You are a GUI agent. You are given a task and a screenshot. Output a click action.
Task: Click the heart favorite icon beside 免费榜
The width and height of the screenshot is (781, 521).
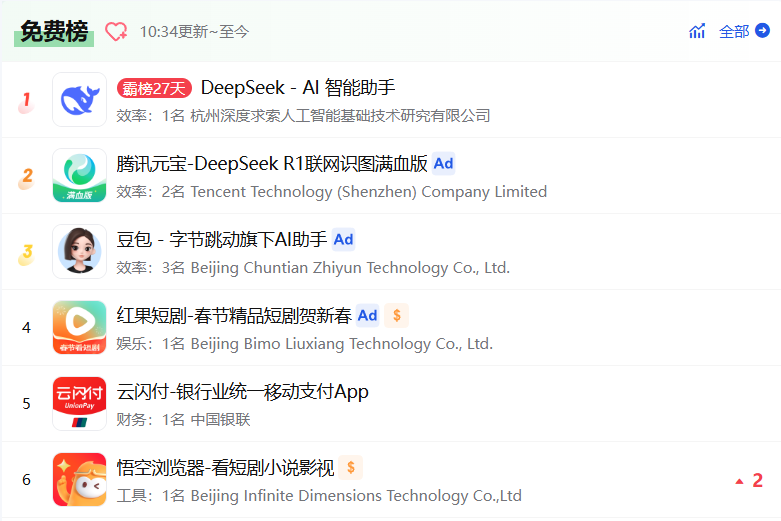tap(116, 32)
